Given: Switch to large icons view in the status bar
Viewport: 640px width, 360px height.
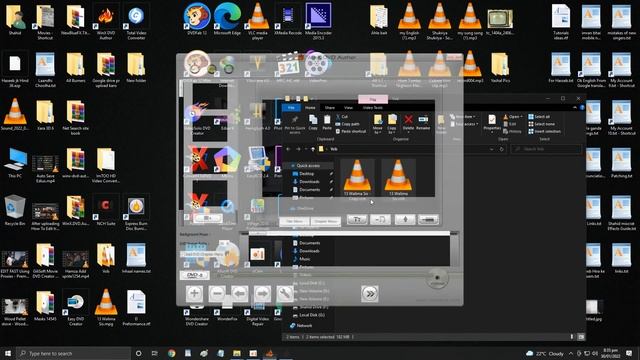Looking at the screenshot, I should [581, 337].
